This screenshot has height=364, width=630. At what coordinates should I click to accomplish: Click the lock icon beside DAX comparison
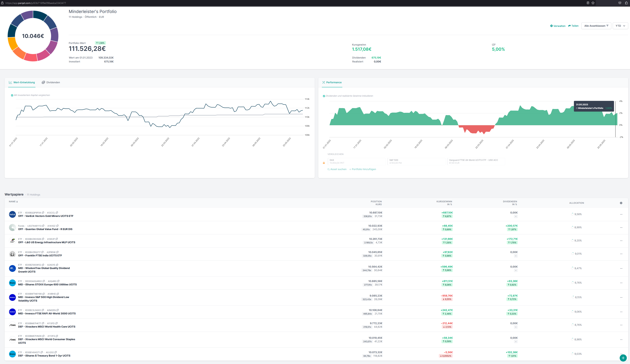[x=324, y=163]
